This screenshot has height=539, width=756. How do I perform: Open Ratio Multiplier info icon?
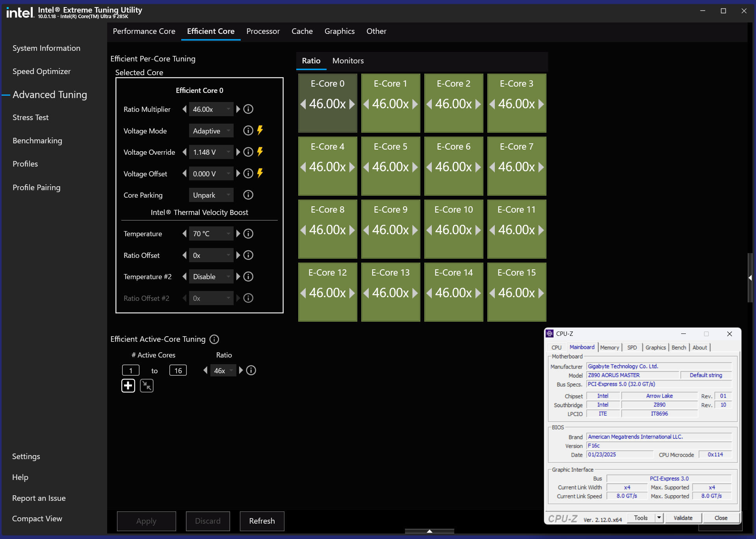click(x=248, y=109)
